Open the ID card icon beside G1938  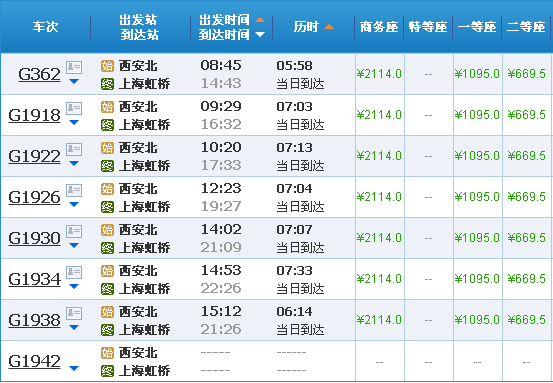[74, 312]
